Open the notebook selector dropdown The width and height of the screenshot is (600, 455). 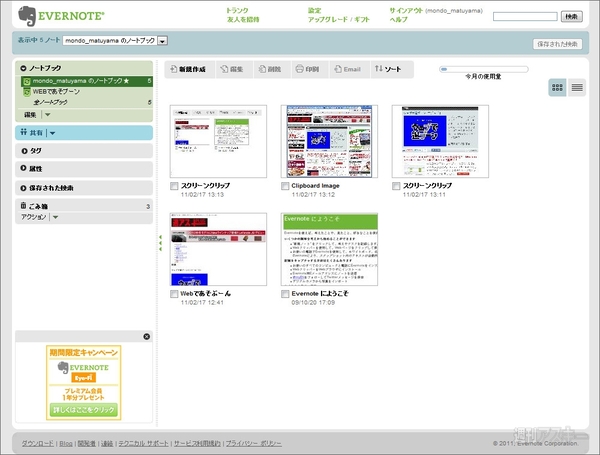pos(163,41)
